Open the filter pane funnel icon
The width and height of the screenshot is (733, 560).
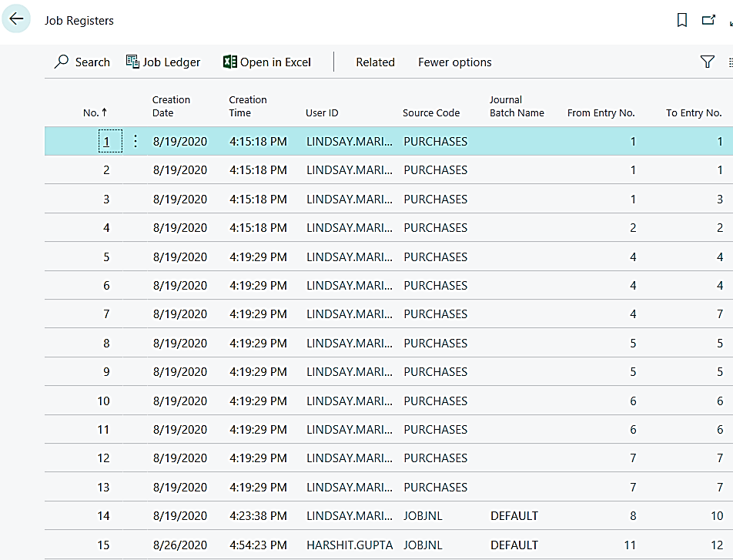(707, 62)
